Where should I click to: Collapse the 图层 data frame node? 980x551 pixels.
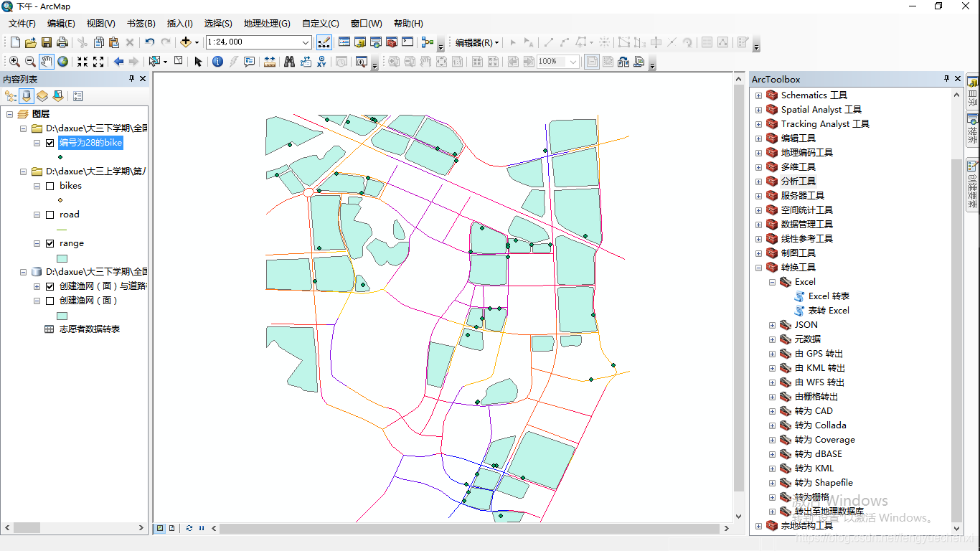tap(9, 114)
